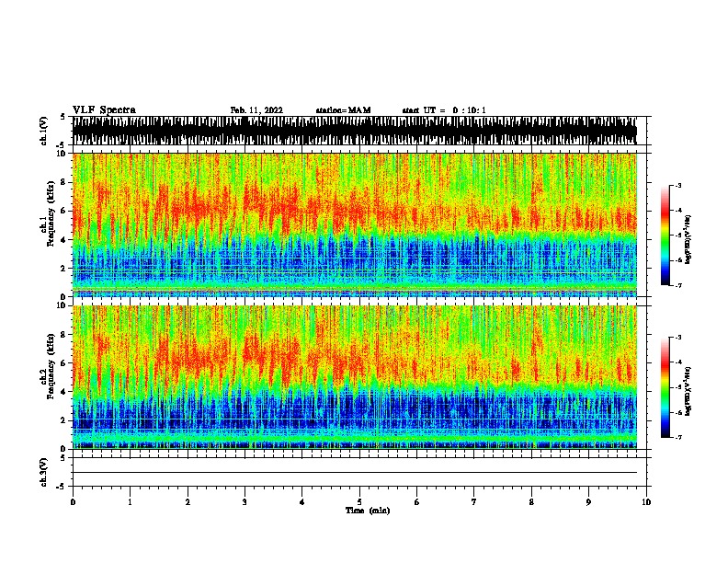Screen dimensions: 728x563
Task: Click the "7" tick on the time axis
Action: coord(474,502)
